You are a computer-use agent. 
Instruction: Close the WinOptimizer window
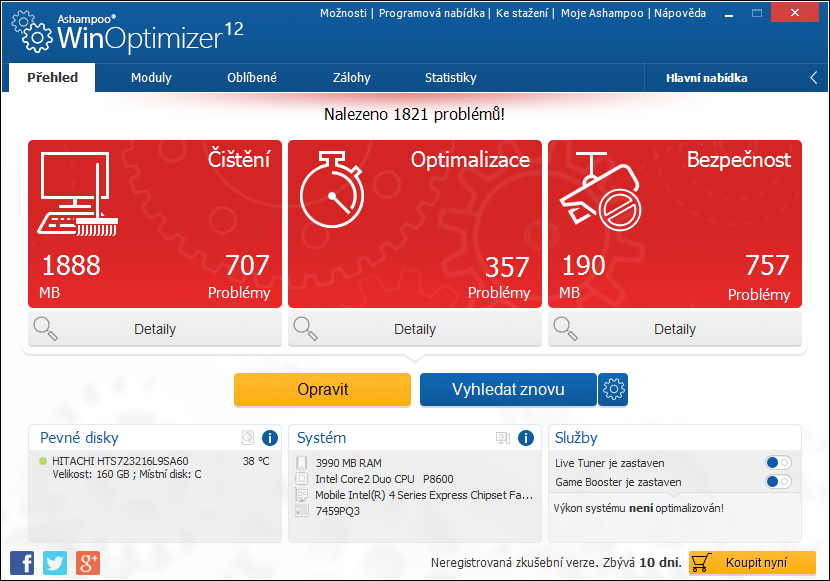coord(795,13)
